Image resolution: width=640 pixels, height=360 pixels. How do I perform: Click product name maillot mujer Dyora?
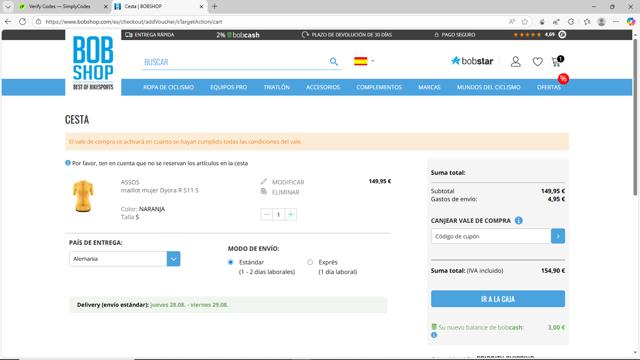(160, 190)
